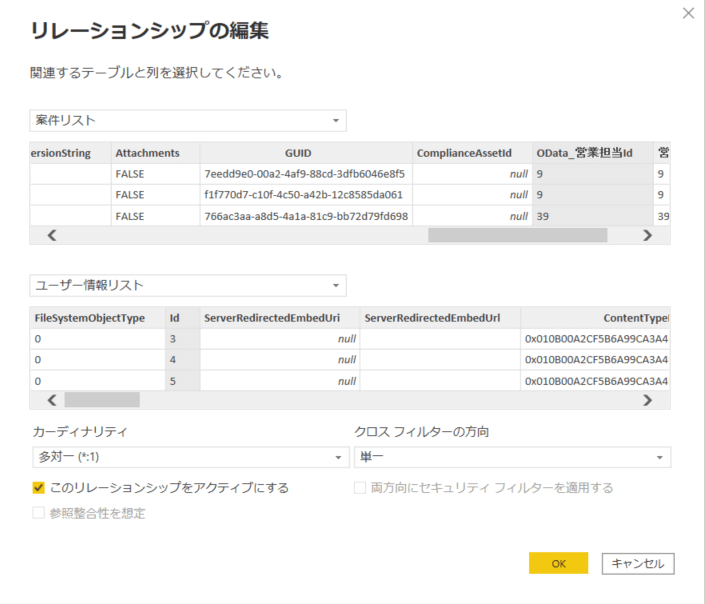Select the ContentType column header
This screenshot has width=705, height=604.
click(596, 318)
